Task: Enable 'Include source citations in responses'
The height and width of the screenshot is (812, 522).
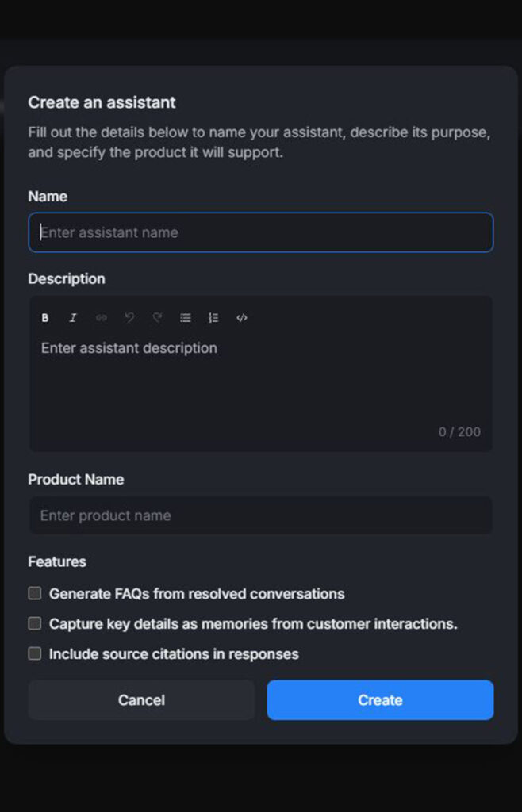Action: click(34, 653)
